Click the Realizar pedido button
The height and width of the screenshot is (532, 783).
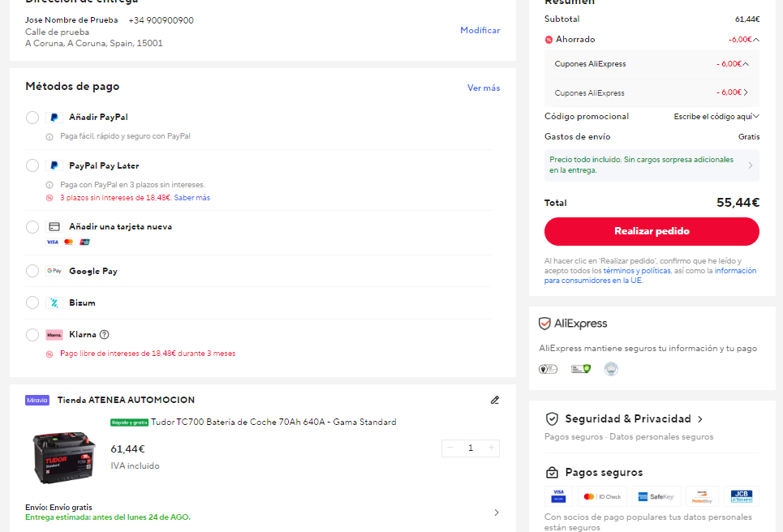[652, 231]
